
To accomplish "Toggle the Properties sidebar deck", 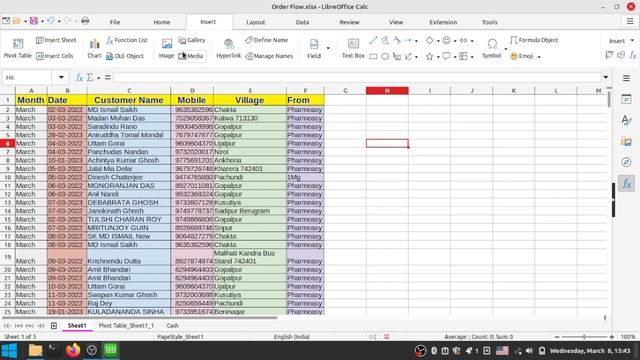I will 626,99.
